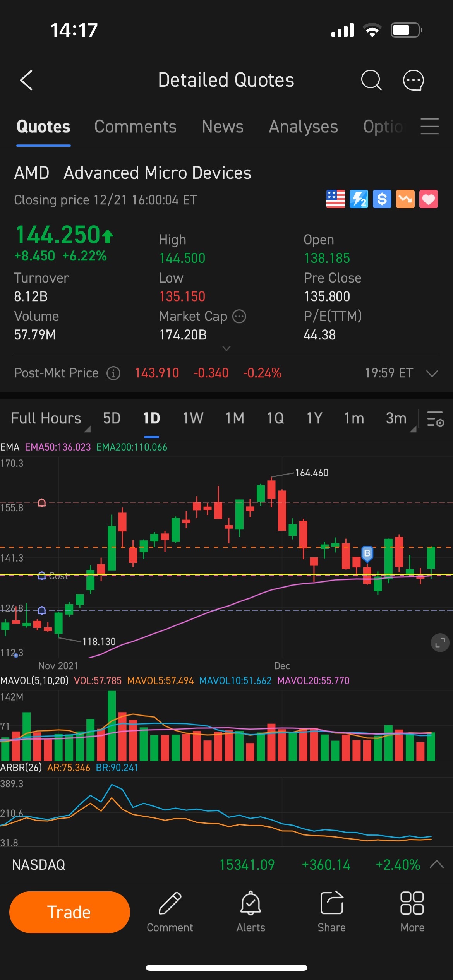Open chart indicator settings icon
This screenshot has width=453, height=980.
click(x=435, y=419)
